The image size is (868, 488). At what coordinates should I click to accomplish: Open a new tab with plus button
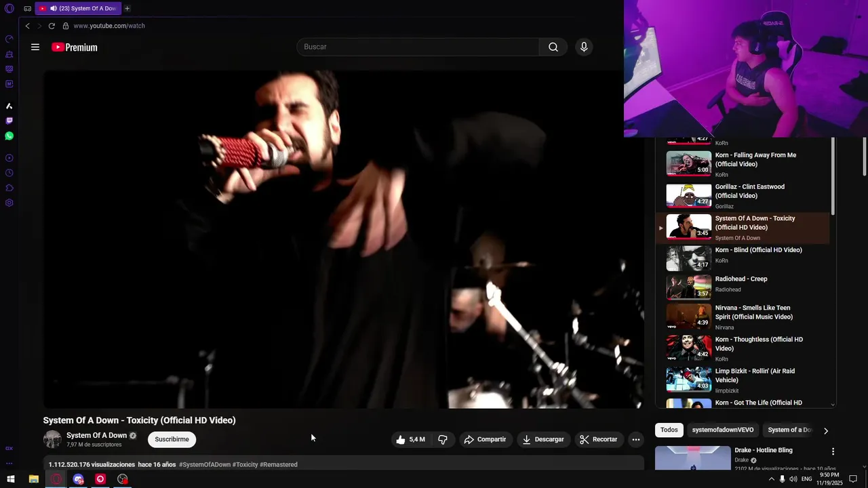coord(127,9)
